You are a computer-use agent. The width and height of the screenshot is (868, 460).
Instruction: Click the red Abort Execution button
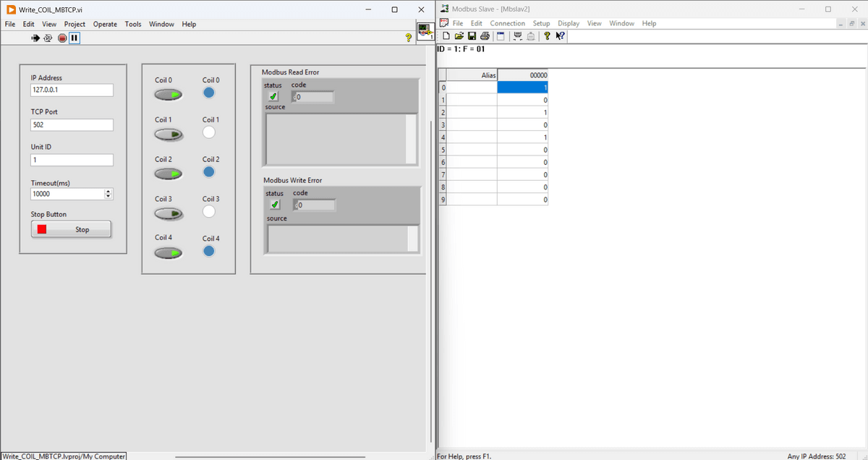pos(62,38)
